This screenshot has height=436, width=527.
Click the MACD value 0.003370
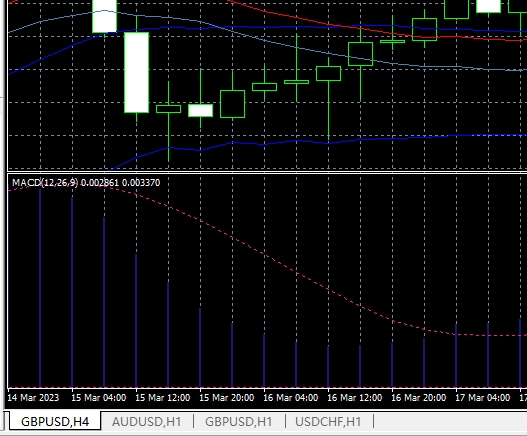click(141, 183)
